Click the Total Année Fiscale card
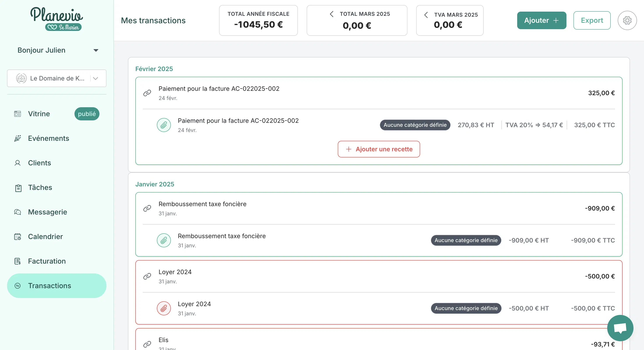Screen dimensions: 644x350 [x=258, y=20]
